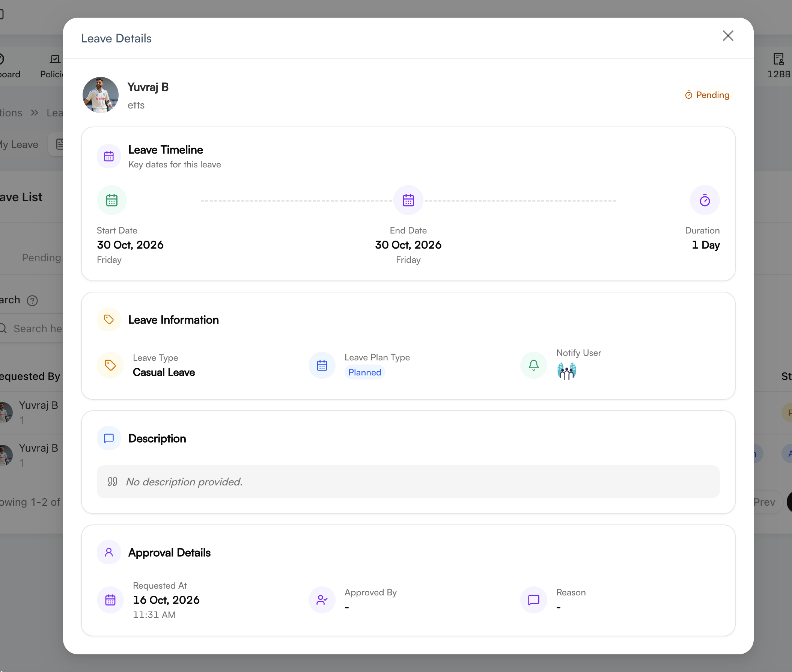Click the Pending status label
The width and height of the screenshot is (792, 672).
707,95
